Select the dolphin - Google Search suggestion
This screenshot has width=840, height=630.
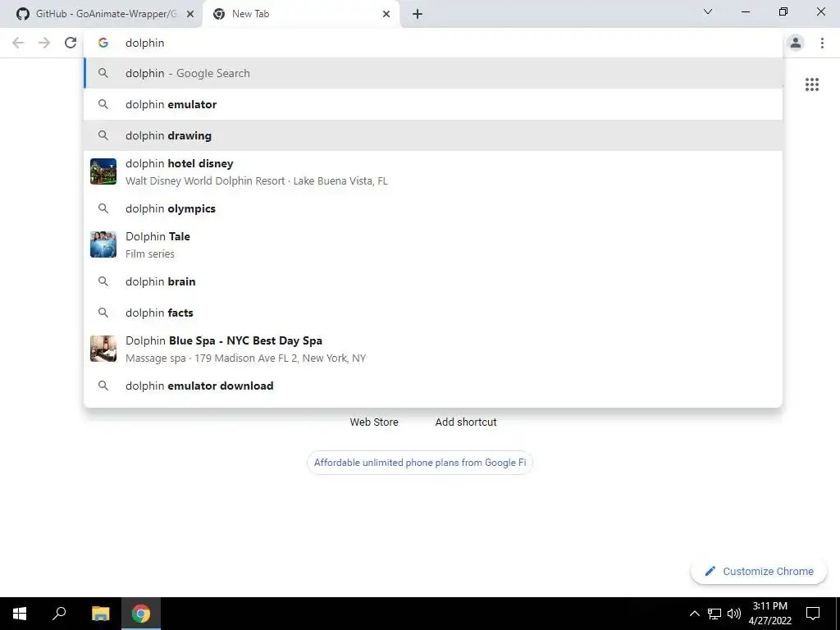click(433, 73)
